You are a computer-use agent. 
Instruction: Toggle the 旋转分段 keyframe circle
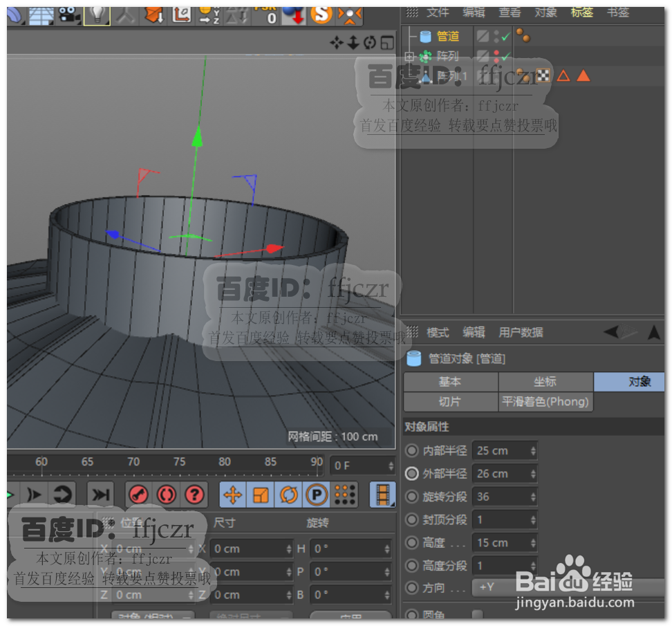(411, 497)
